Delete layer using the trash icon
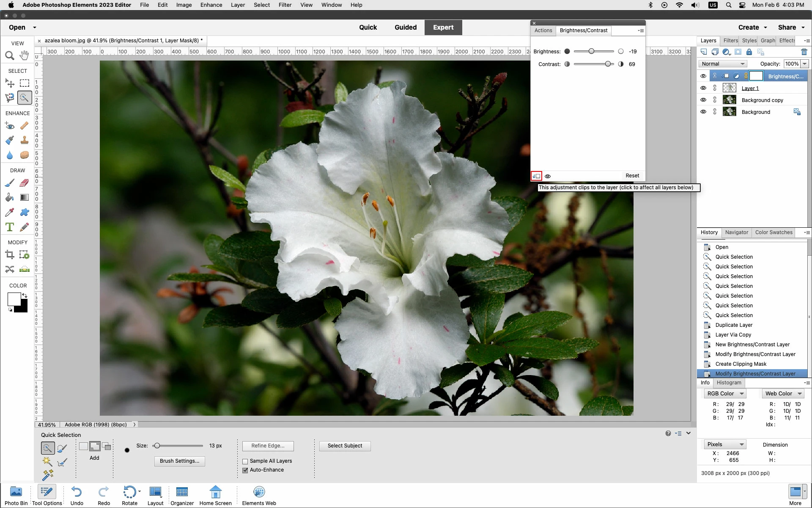This screenshot has height=508, width=812. click(x=804, y=52)
